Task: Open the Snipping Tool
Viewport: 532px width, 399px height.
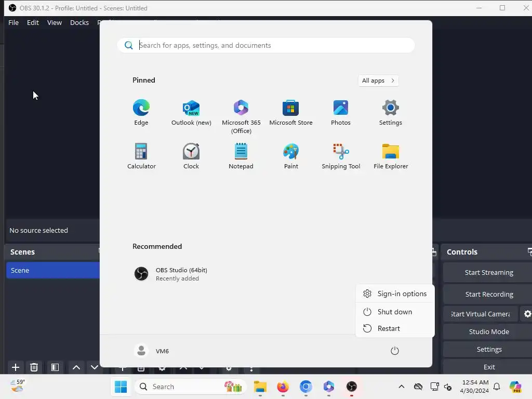Action: [341, 156]
